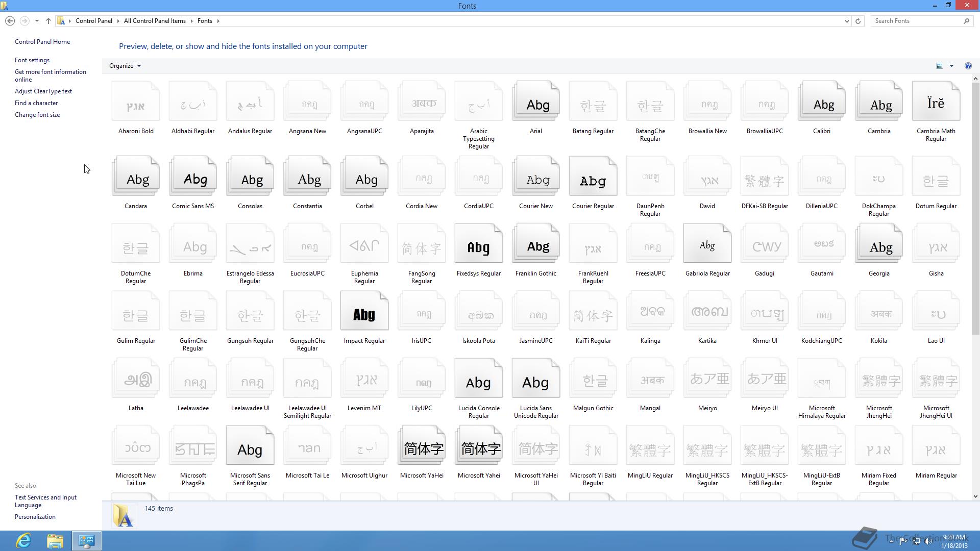Select the Kartika font icon
Viewport: 980px width, 551px height.
pos(707,311)
